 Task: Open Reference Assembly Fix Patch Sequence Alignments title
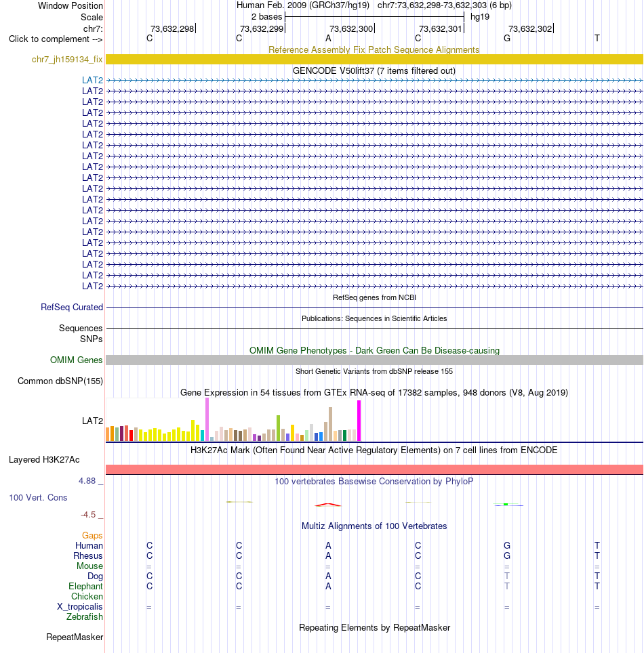tap(374, 49)
